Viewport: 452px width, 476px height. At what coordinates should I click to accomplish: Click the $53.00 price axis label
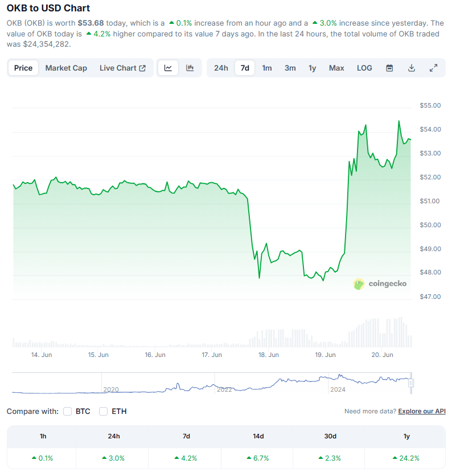430,153
